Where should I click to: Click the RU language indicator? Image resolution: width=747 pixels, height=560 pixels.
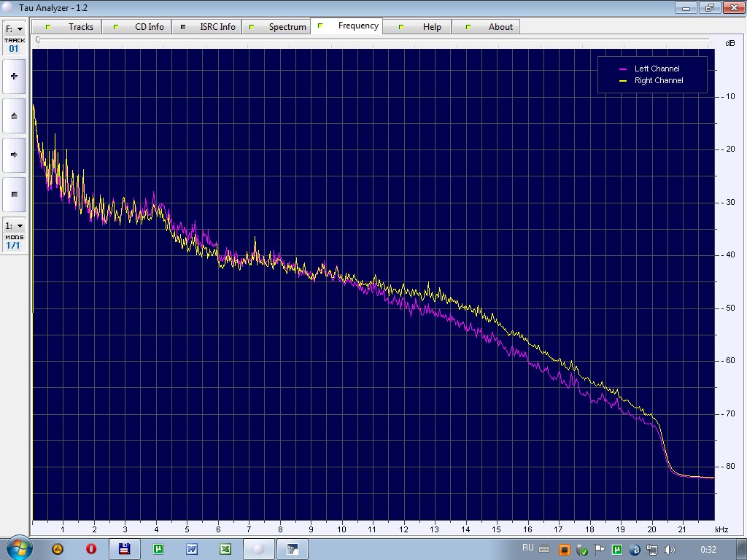[x=528, y=548]
